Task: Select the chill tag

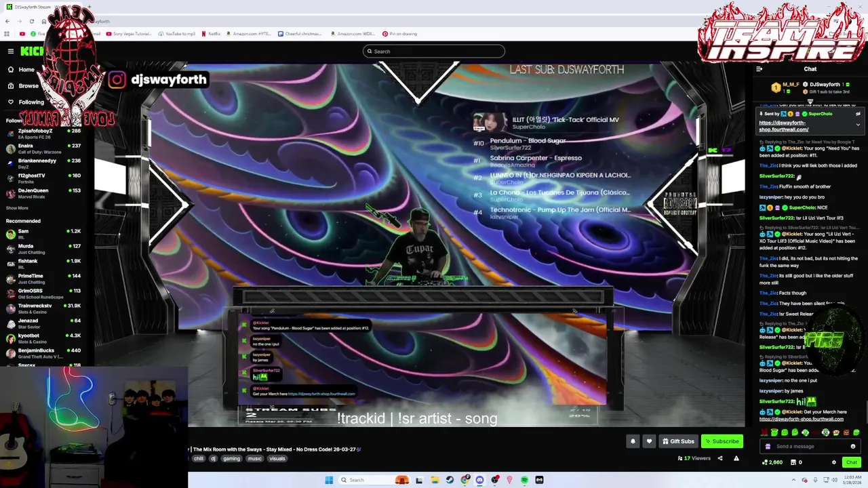Action: 198,459
